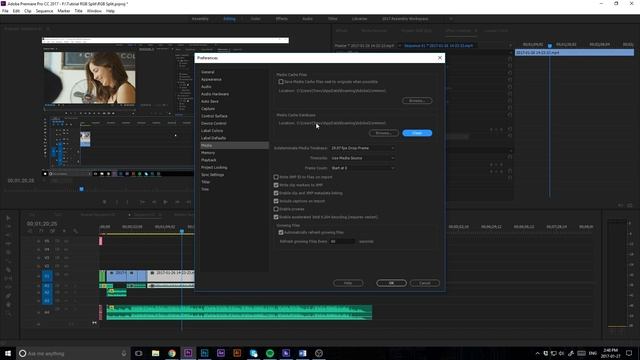
Task: Open the Edit menu
Action: coord(16,11)
